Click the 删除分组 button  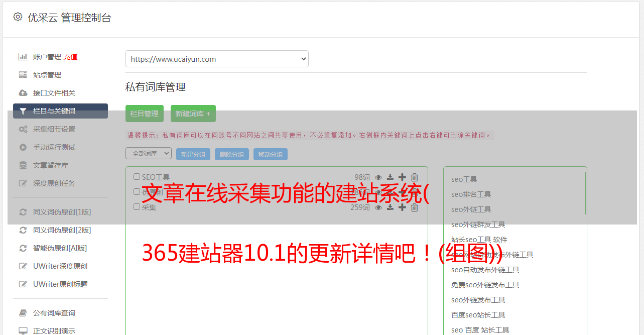click(232, 154)
